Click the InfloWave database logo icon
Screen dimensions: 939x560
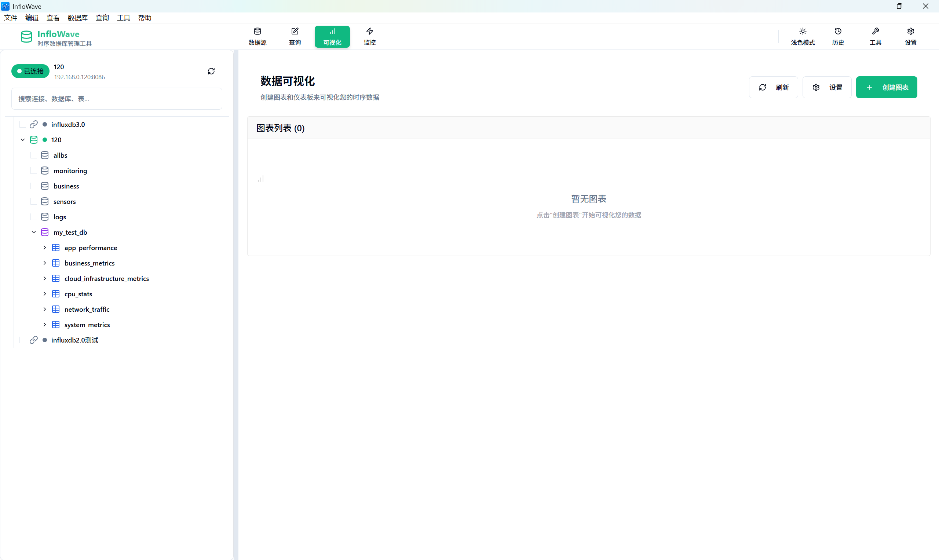click(26, 37)
